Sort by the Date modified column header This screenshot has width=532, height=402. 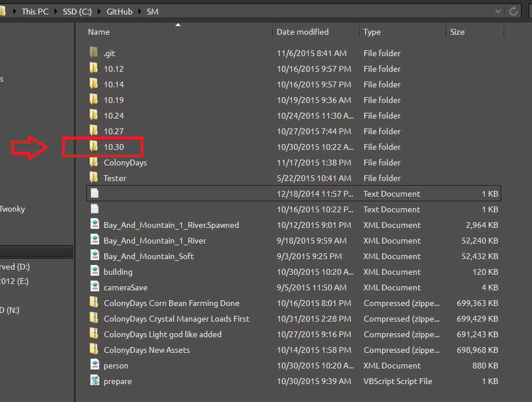303,32
